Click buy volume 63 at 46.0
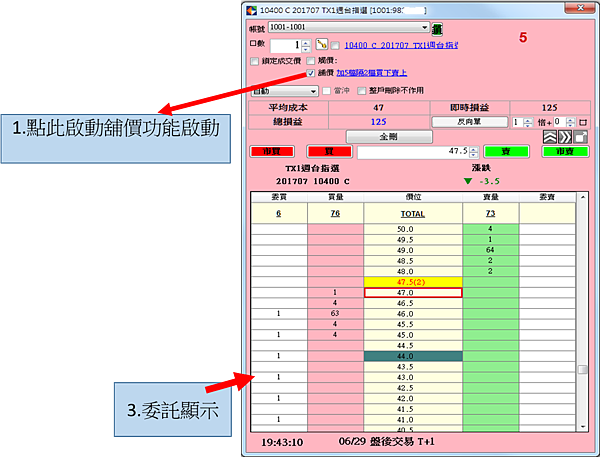600x457 pixels. click(335, 313)
